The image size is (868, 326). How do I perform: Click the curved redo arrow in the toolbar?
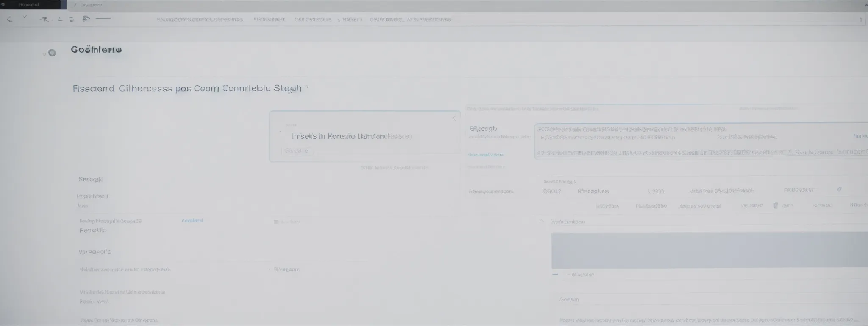[x=72, y=20]
